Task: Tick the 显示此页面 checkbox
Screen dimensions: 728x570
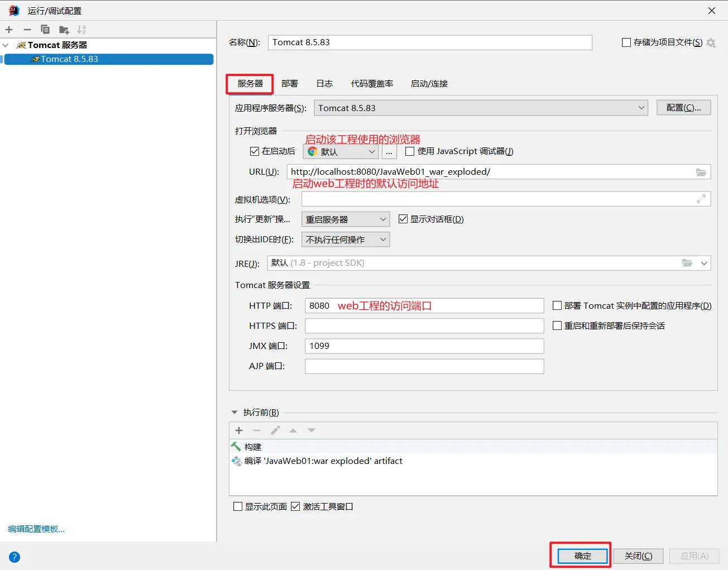Action: (238, 506)
